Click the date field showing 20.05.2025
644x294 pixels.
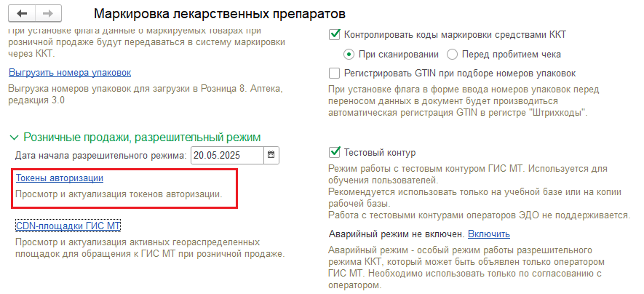point(228,155)
